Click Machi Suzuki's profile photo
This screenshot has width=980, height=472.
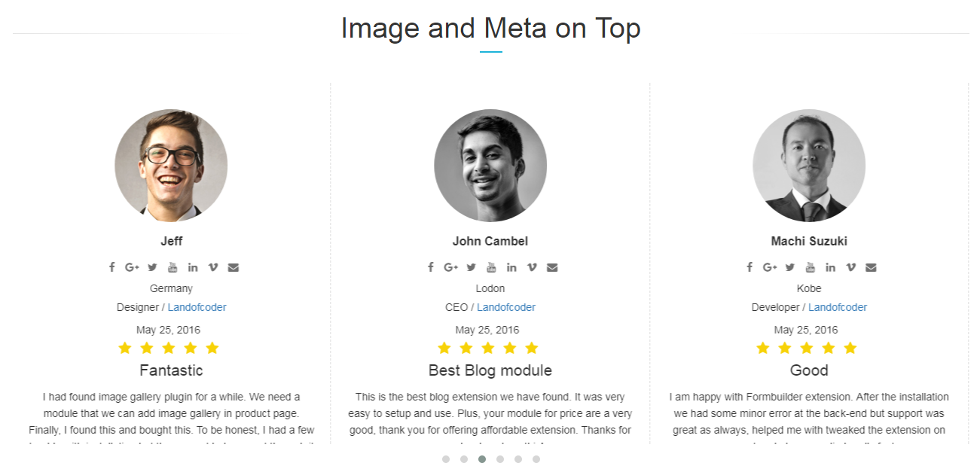pos(809,166)
